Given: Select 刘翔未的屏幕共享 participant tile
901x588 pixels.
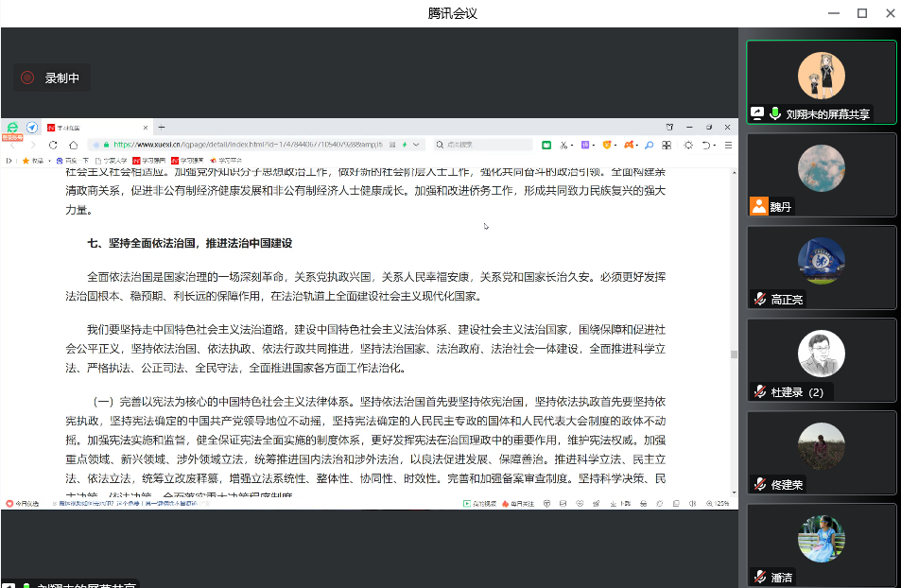Looking at the screenshot, I should [x=822, y=82].
